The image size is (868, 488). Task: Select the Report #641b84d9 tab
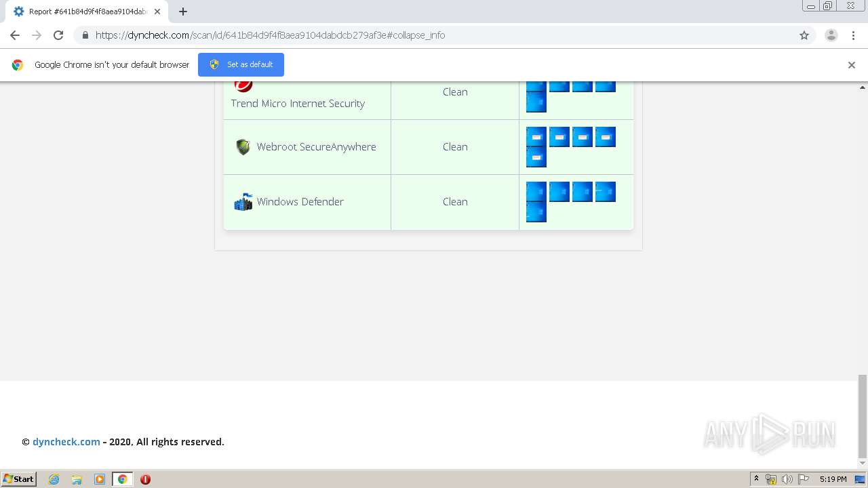coord(87,12)
